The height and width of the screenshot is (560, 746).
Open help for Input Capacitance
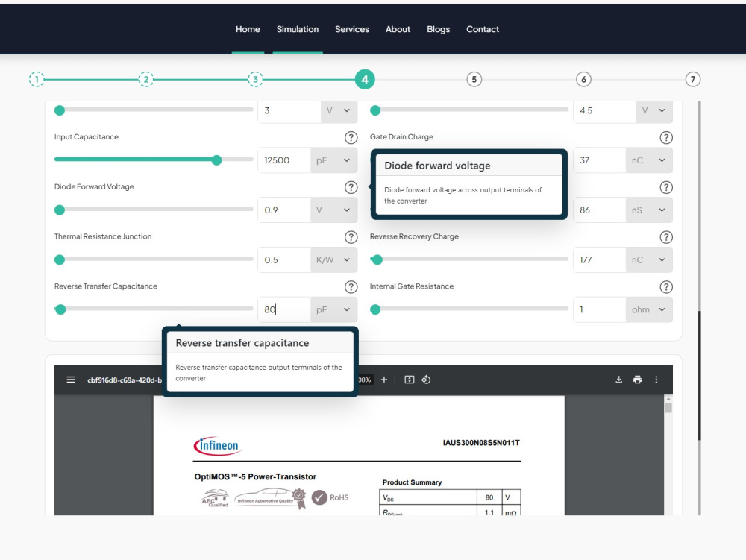351,137
